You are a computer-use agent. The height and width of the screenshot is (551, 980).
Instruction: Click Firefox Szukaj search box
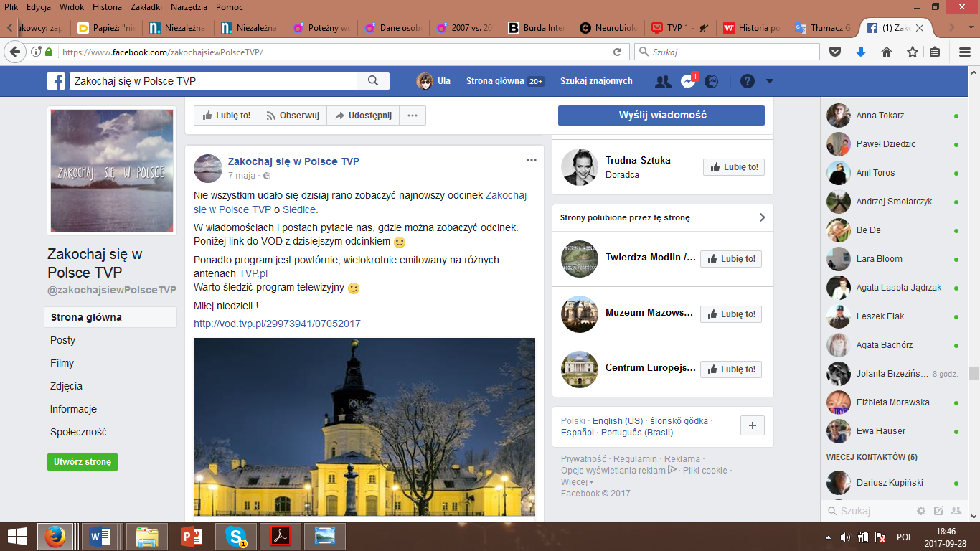click(x=727, y=52)
